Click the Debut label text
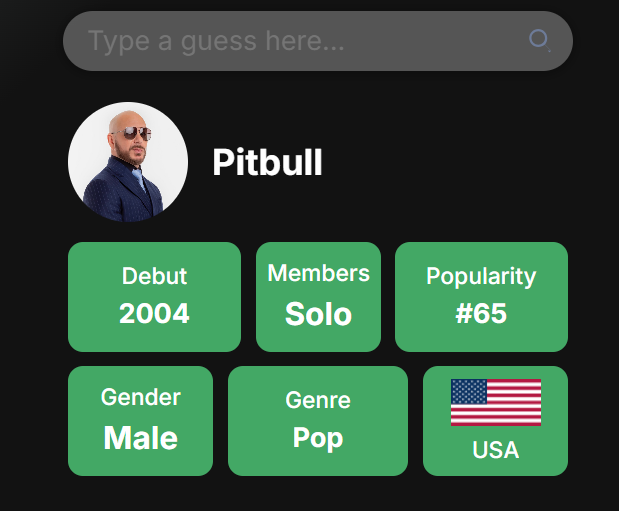 click(x=154, y=276)
